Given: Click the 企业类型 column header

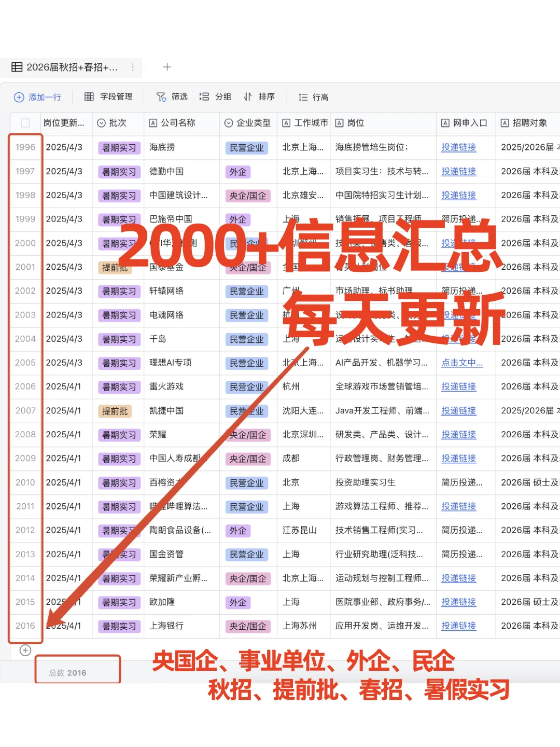Looking at the screenshot, I should (x=248, y=123).
